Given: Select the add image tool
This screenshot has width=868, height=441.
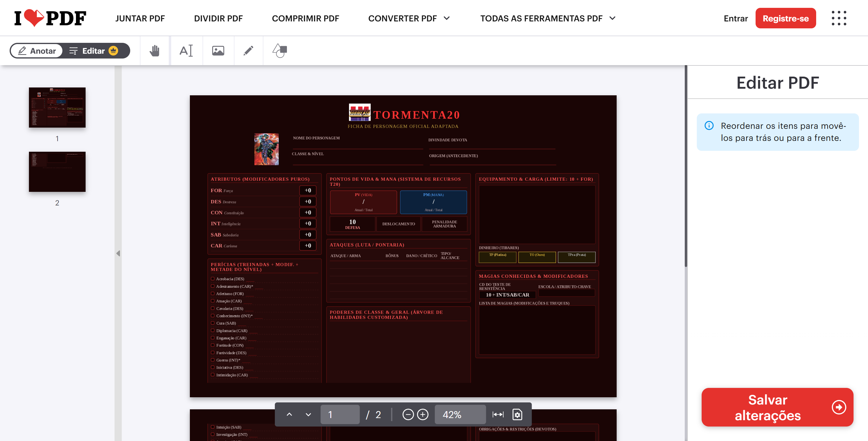Looking at the screenshot, I should (x=218, y=51).
